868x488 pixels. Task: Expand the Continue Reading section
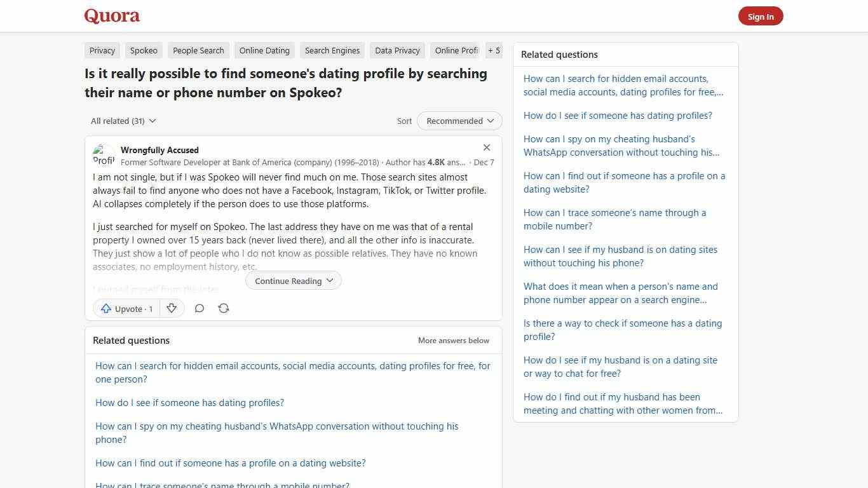(x=293, y=280)
